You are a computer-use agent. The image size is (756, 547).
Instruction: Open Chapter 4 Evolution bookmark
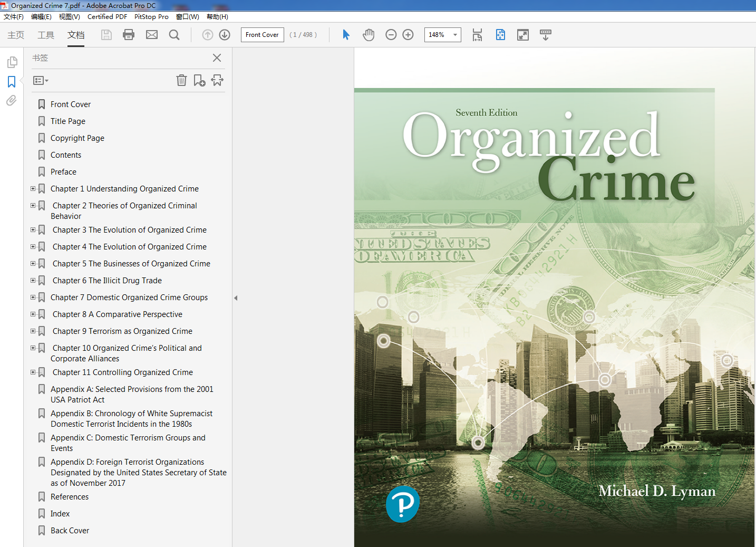pyautogui.click(x=130, y=247)
